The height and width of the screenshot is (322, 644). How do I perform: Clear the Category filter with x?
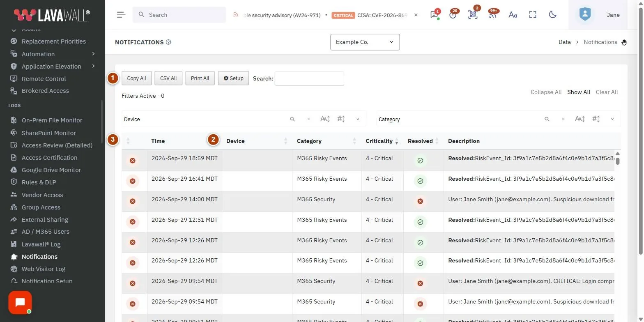[563, 119]
